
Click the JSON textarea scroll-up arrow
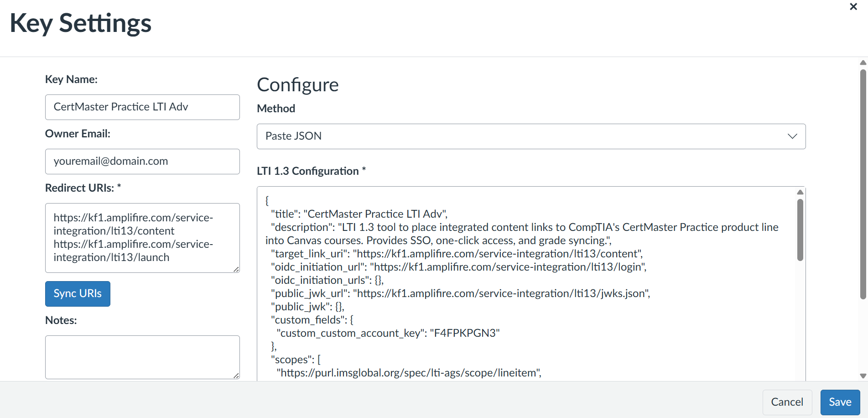pos(800,192)
